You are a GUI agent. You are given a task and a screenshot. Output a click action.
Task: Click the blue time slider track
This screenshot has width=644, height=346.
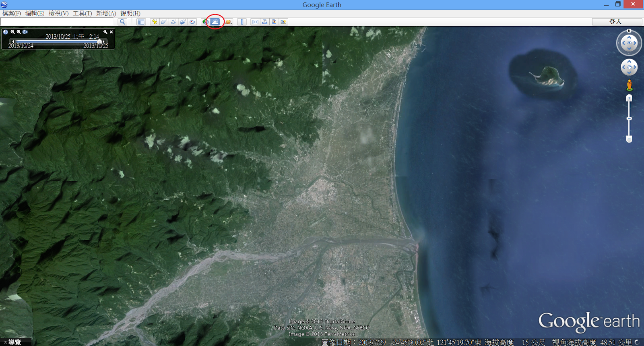click(56, 41)
